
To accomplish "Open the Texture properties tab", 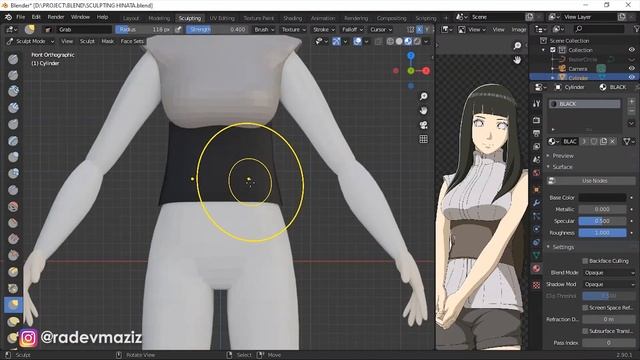I will (536, 285).
